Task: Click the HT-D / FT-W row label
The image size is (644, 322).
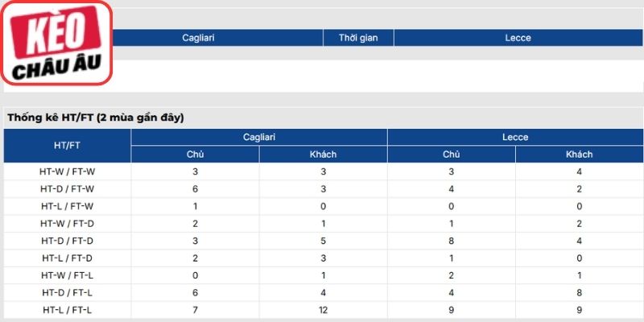Action: pos(67,189)
